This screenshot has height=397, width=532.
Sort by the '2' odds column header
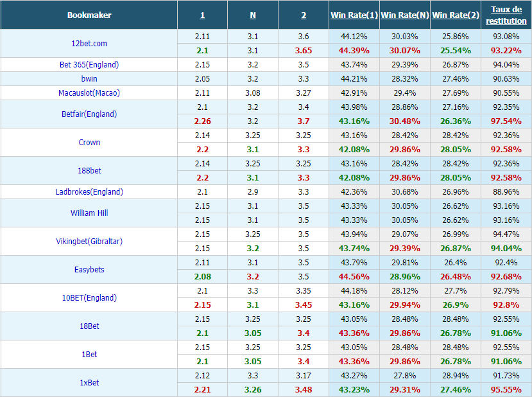click(304, 15)
